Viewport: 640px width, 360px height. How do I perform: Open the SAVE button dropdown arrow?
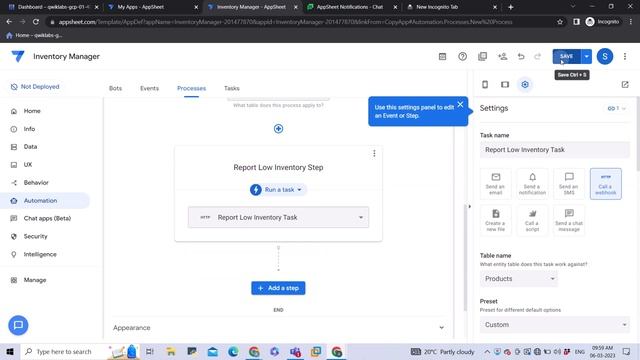point(587,56)
